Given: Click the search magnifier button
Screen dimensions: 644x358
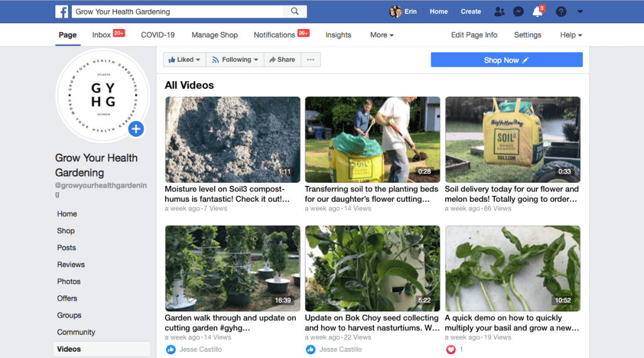Looking at the screenshot, I should point(295,11).
